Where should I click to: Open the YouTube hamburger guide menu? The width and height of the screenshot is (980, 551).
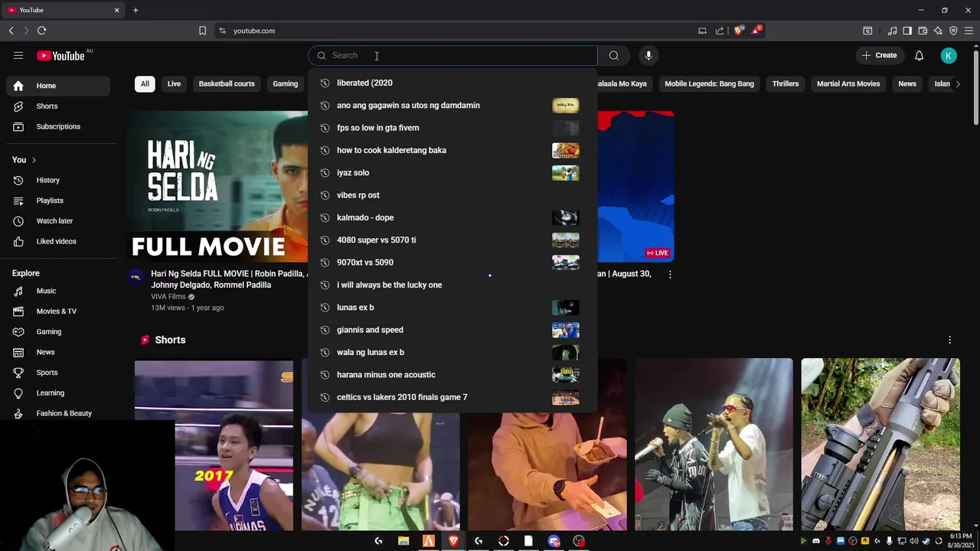18,55
